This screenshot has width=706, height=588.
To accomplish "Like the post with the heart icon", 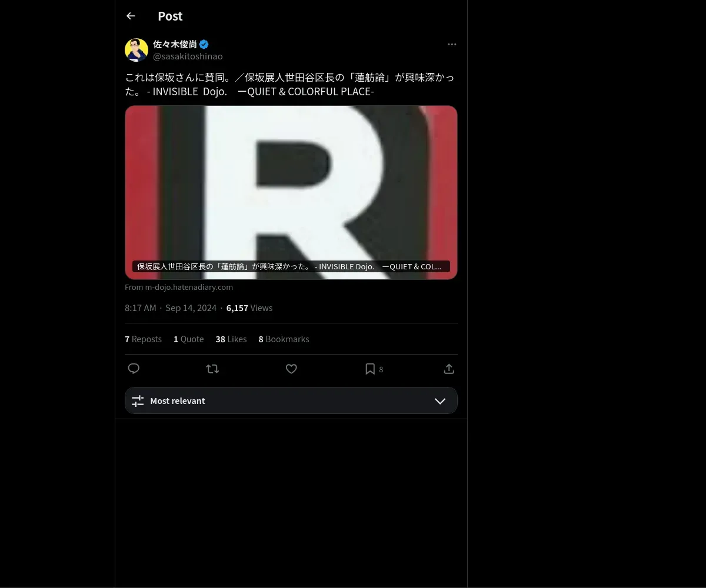I will tap(291, 369).
